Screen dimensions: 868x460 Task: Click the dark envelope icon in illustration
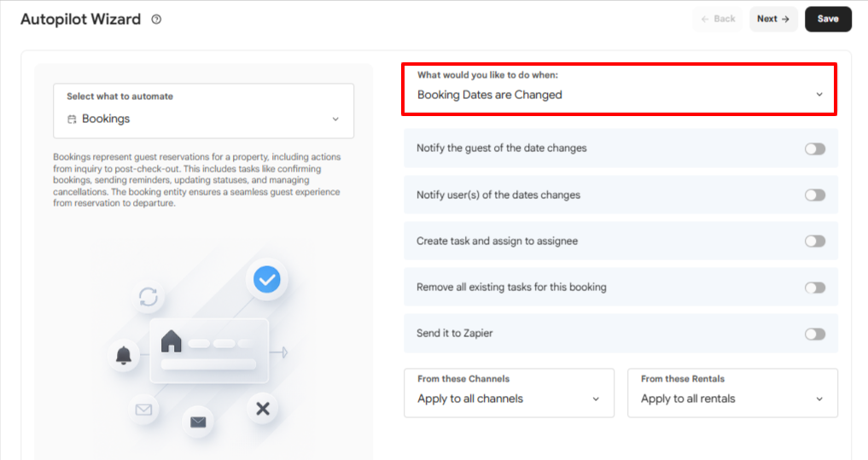point(198,422)
